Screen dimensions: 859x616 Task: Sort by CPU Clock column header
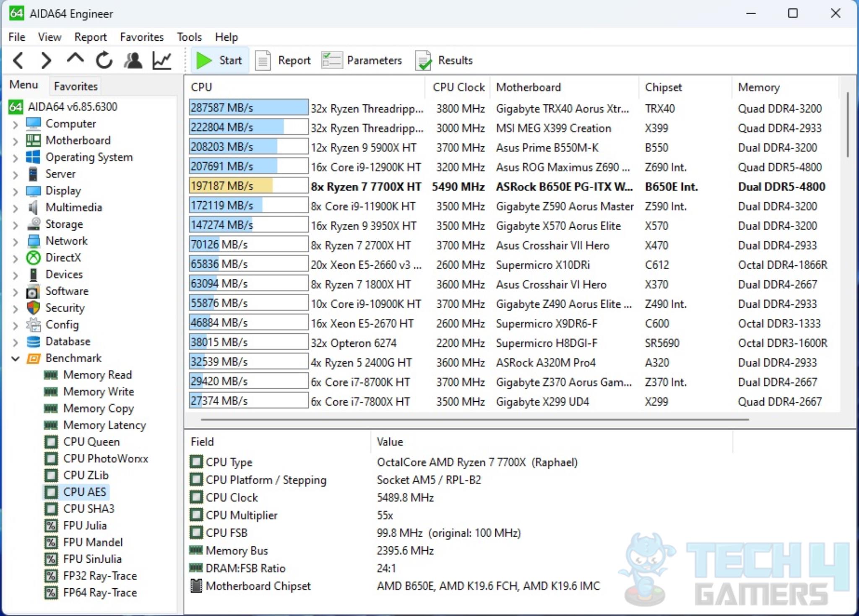[458, 87]
